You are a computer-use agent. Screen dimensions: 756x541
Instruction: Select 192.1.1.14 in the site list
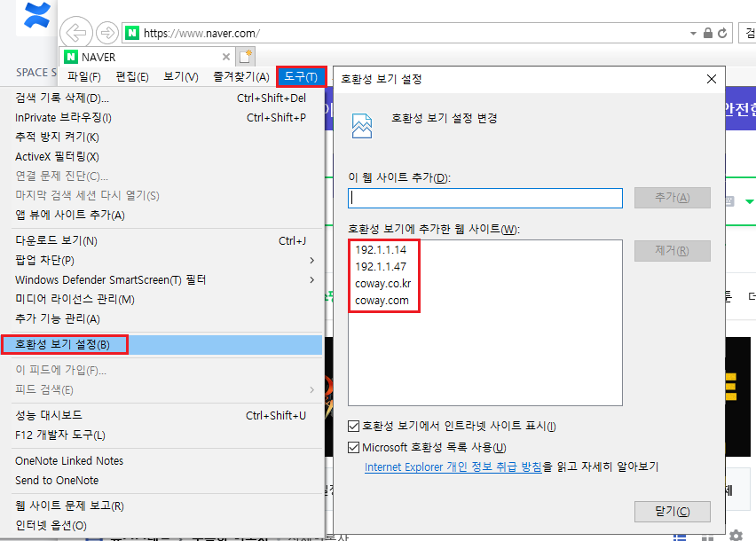pyautogui.click(x=381, y=249)
